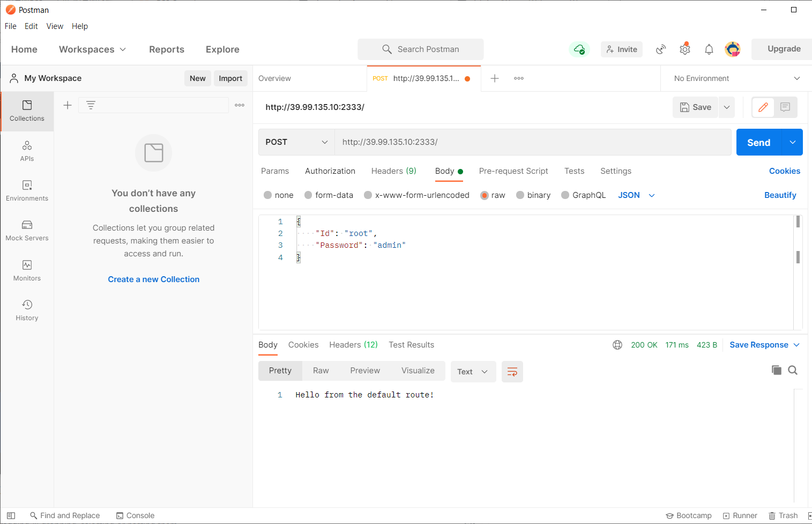Switch to the Pre-request Script tab
Viewport: 812px width, 524px height.
click(x=513, y=171)
